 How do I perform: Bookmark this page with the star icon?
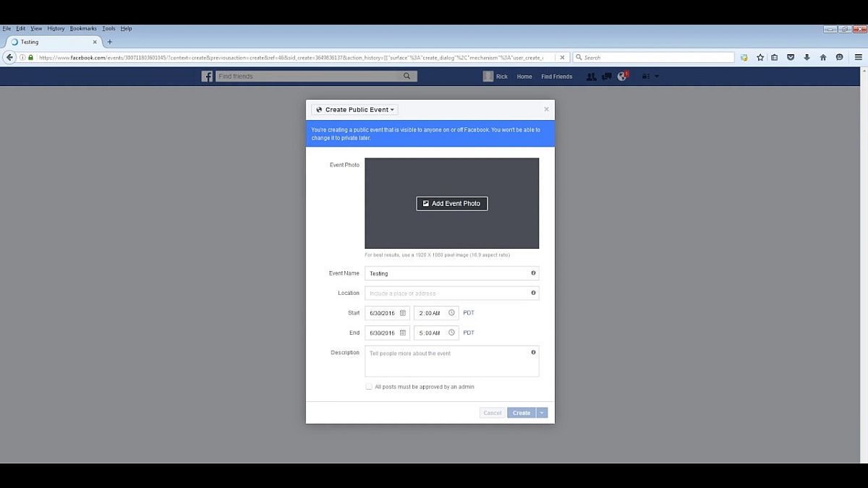[760, 57]
